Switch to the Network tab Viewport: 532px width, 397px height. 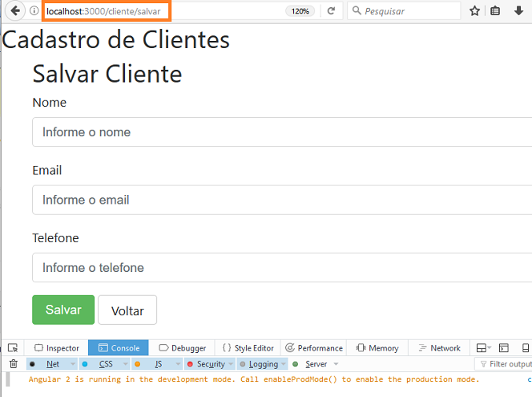coord(439,348)
